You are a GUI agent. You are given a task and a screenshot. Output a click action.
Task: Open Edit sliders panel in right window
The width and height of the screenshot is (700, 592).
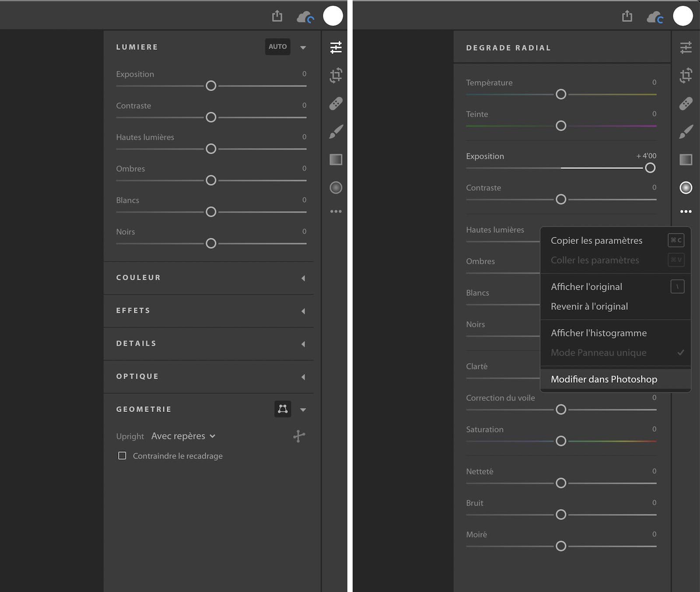pos(686,47)
